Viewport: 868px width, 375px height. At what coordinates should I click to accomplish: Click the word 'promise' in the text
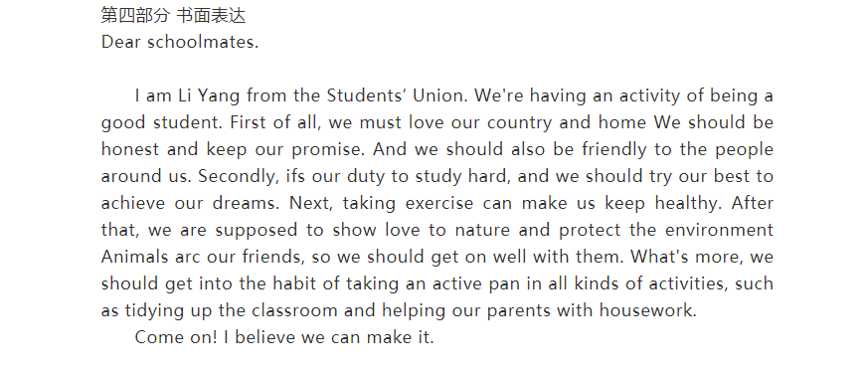326,149
